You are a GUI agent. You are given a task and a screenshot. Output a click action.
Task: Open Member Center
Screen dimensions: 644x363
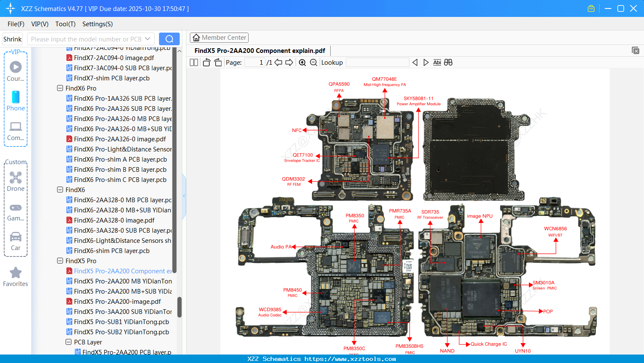click(x=219, y=38)
